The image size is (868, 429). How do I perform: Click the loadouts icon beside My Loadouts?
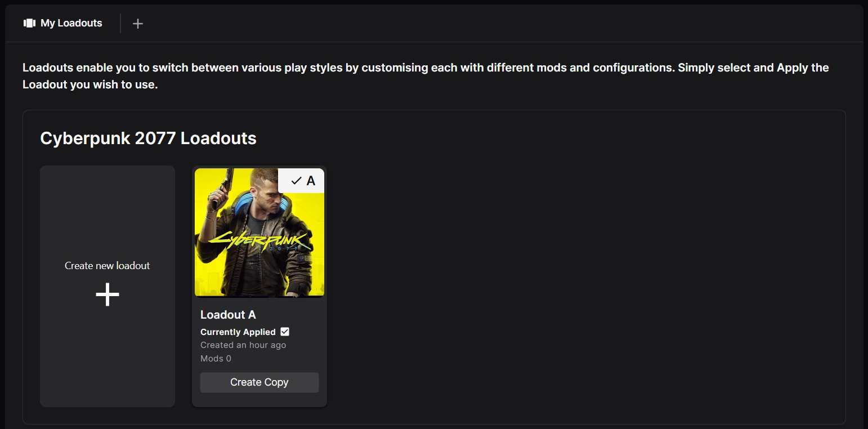click(29, 23)
